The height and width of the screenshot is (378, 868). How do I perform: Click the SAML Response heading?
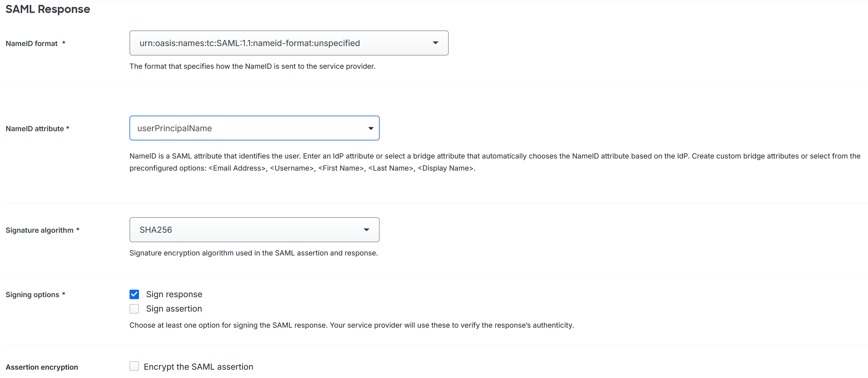(47, 9)
